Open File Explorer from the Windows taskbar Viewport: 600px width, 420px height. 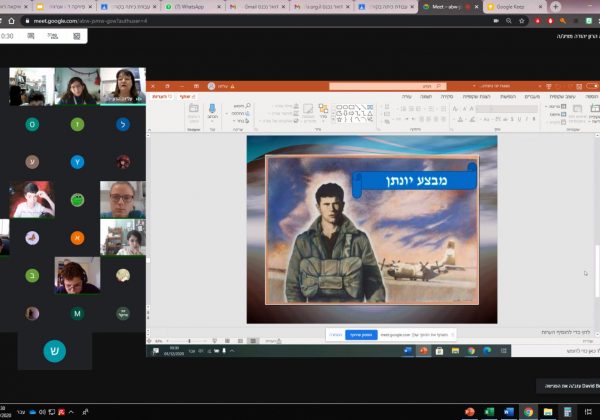(548, 412)
